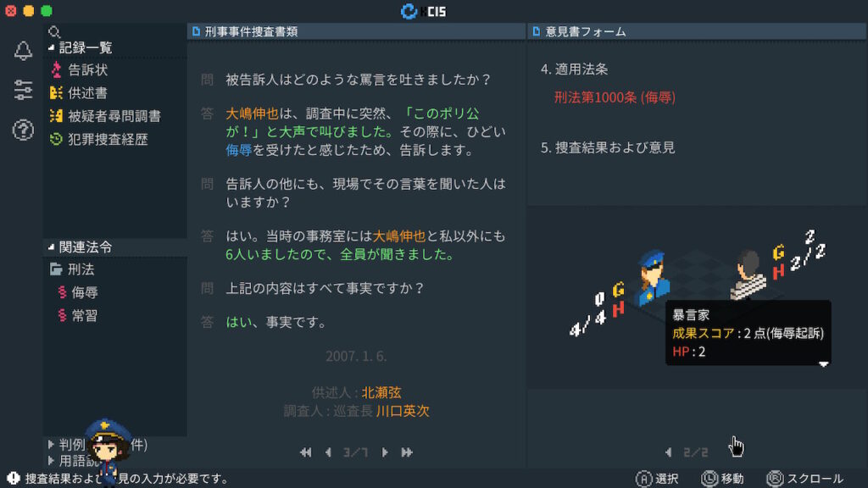
Task: Collapse the 関連法令 section
Action: 81,247
